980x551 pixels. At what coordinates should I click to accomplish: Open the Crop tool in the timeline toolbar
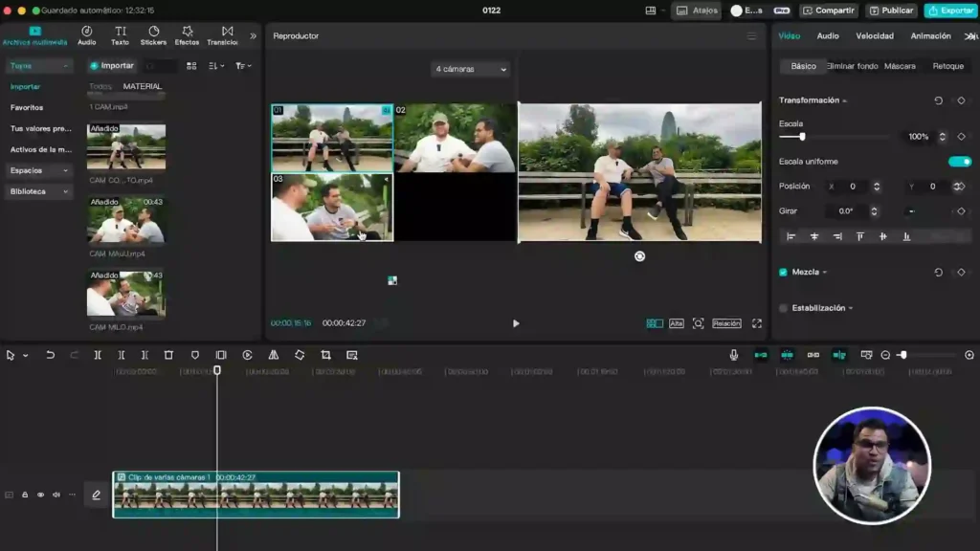coord(325,355)
